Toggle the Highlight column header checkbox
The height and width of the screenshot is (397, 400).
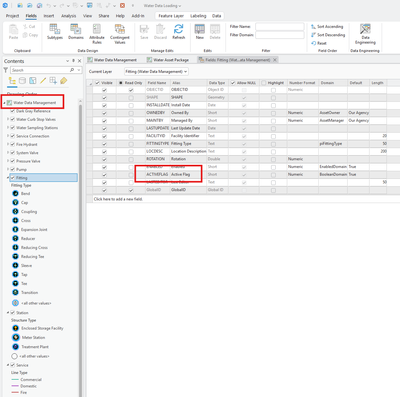[264, 83]
